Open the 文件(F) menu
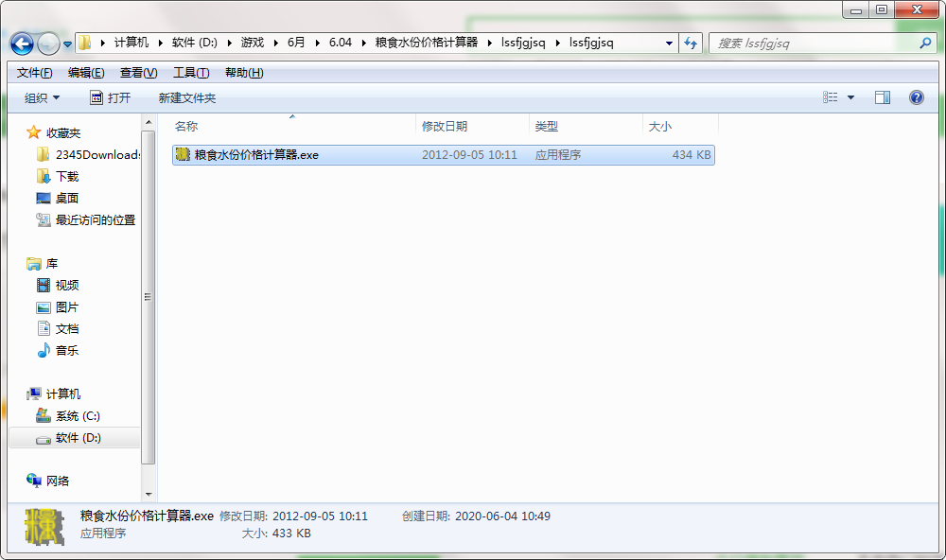The width and height of the screenshot is (946, 560). 34,73
